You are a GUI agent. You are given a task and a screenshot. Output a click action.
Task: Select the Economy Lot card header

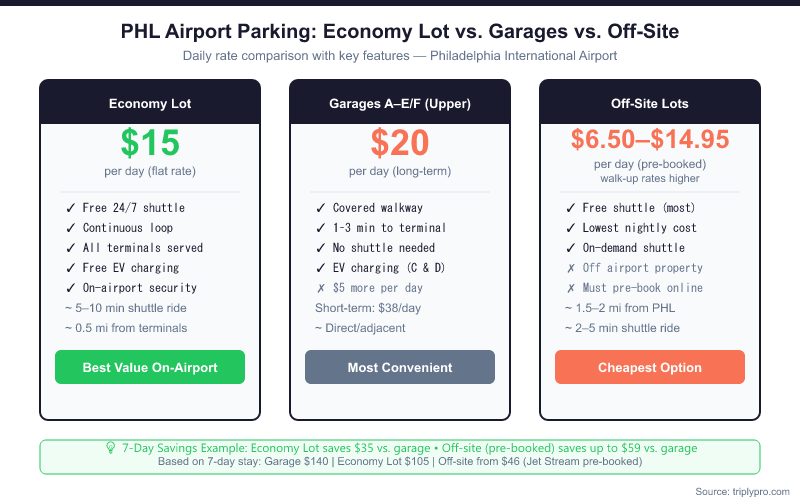coord(150,103)
